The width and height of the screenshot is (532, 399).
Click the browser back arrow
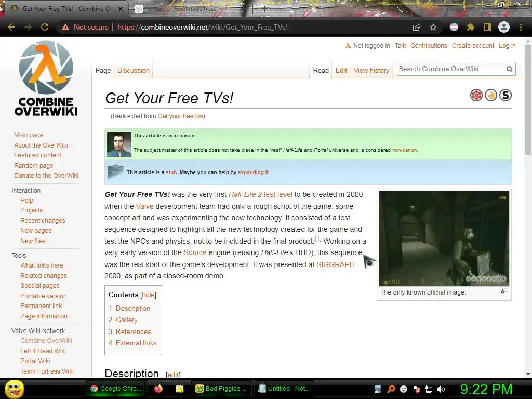(x=11, y=27)
